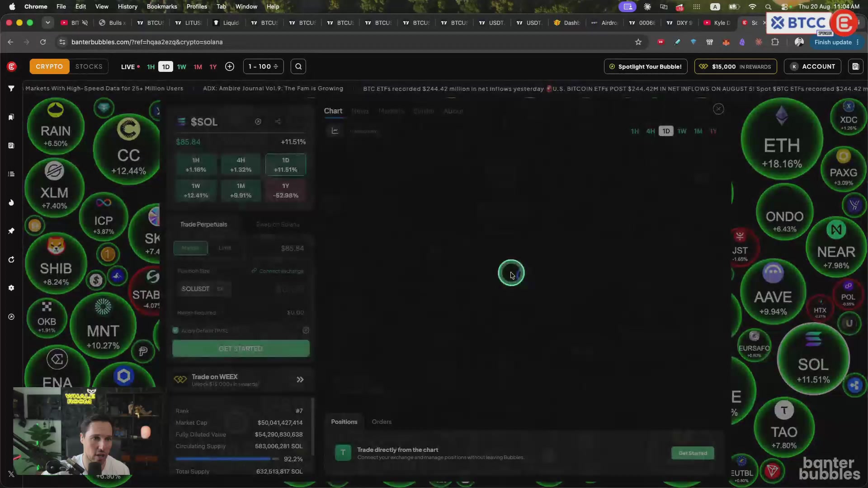This screenshot has height=488, width=868.
Task: Click the large green GET STARTED button
Action: [241, 349]
